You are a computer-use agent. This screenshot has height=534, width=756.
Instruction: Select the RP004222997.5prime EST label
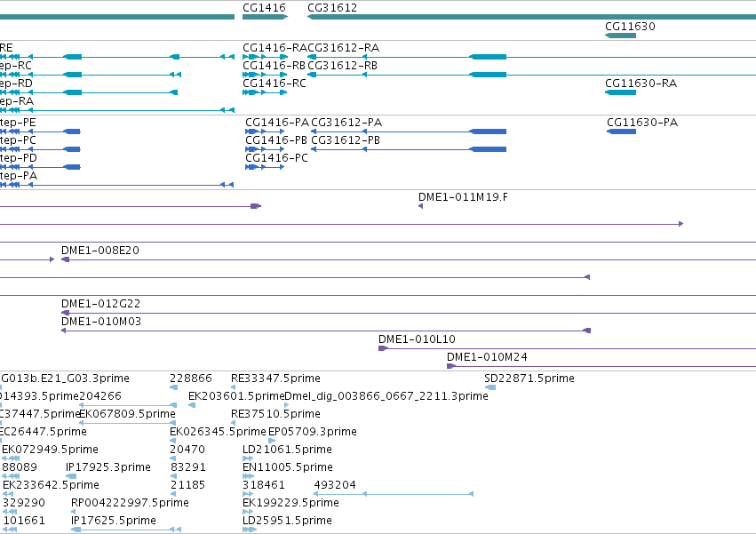(130, 503)
